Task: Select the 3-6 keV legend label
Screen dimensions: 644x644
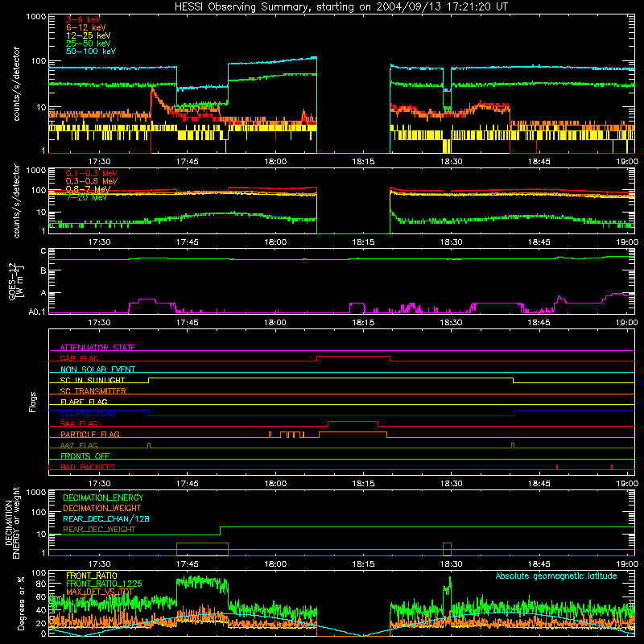Action: pyautogui.click(x=83, y=19)
